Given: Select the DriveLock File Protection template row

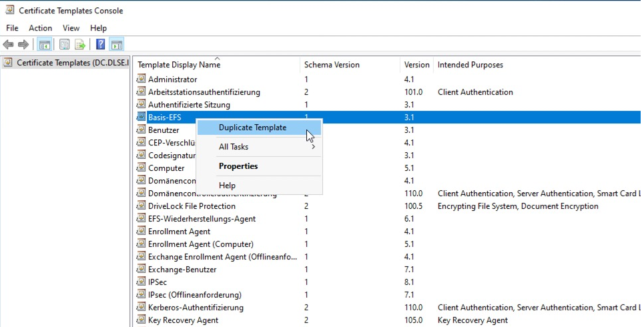Looking at the screenshot, I should [192, 206].
